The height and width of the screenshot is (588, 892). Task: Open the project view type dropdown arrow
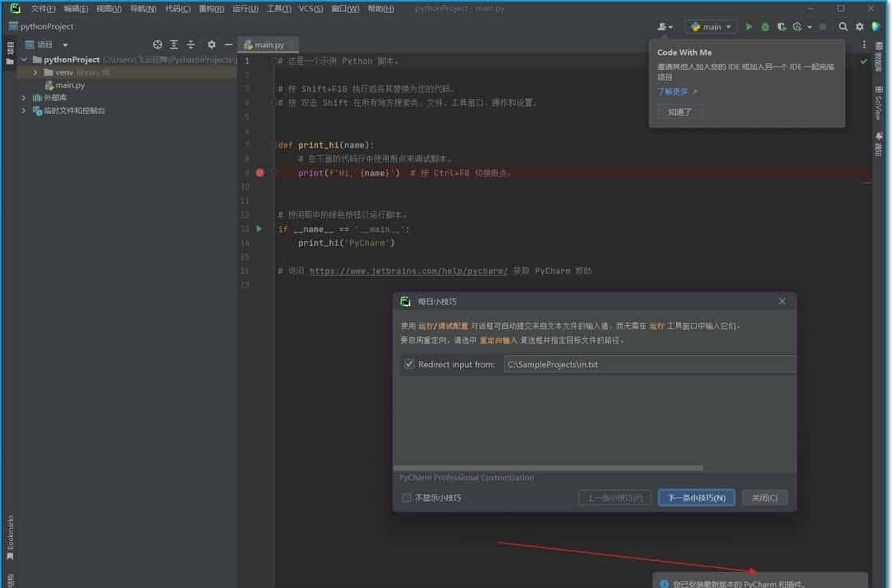click(x=65, y=45)
